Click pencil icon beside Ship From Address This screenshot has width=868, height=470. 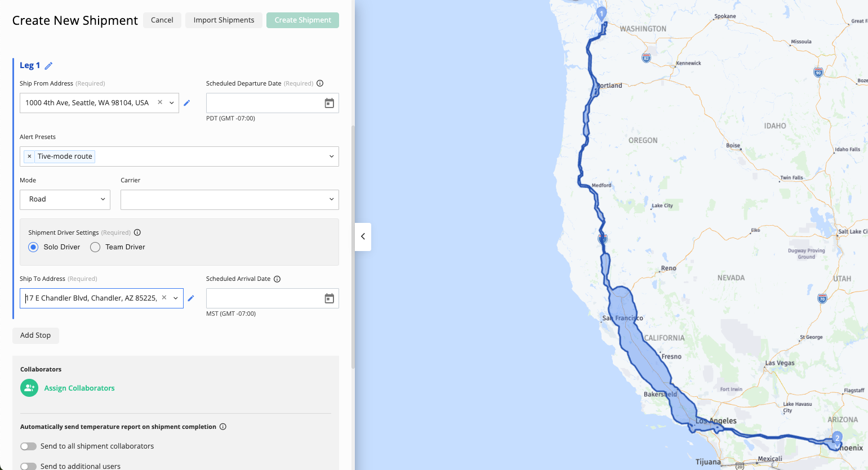click(187, 103)
